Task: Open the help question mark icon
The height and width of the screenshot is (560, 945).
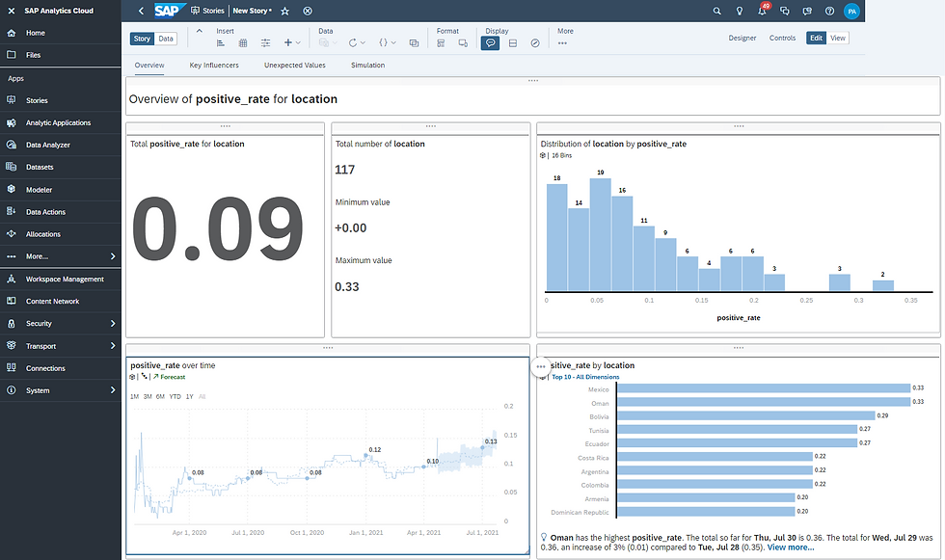Action: point(830,11)
